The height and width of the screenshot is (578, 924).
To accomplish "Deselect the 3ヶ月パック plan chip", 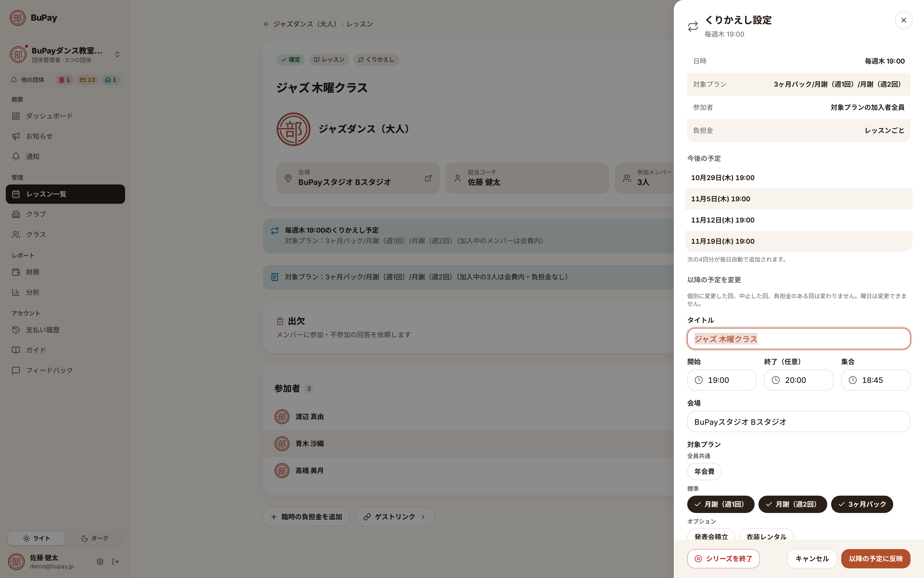I will (862, 504).
